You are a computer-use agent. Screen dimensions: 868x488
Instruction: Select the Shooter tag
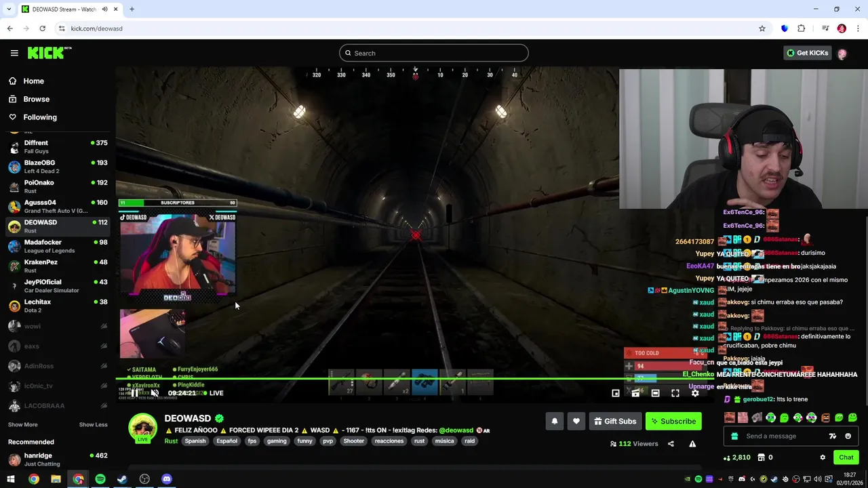[354, 441]
